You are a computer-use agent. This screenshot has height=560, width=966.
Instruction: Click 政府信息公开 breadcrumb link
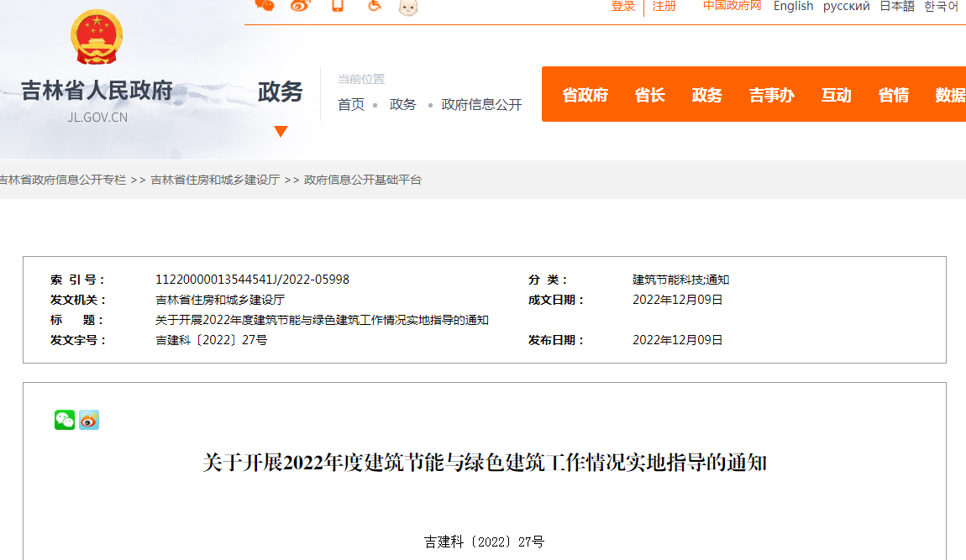[481, 105]
